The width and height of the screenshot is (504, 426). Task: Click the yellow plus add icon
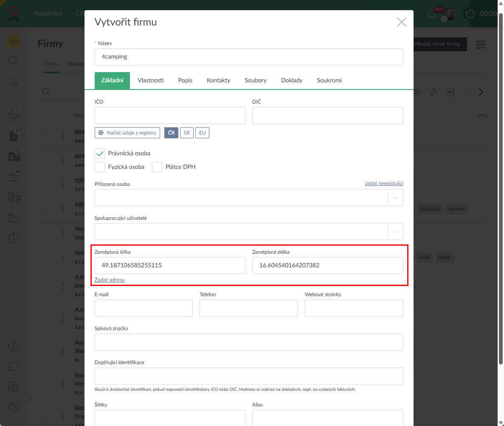(14, 41)
